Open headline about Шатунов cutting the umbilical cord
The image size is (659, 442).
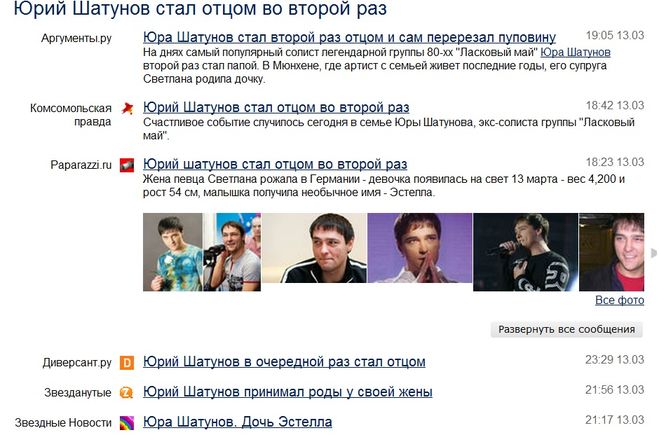click(349, 37)
